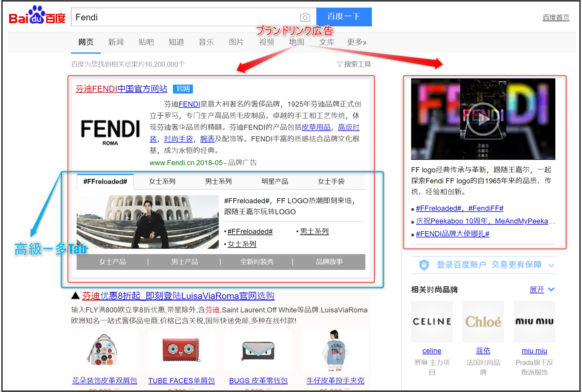Viewport: 582px width, 392px height.
Task: Click the FENDI ROMA logo image
Action: pyautogui.click(x=110, y=133)
